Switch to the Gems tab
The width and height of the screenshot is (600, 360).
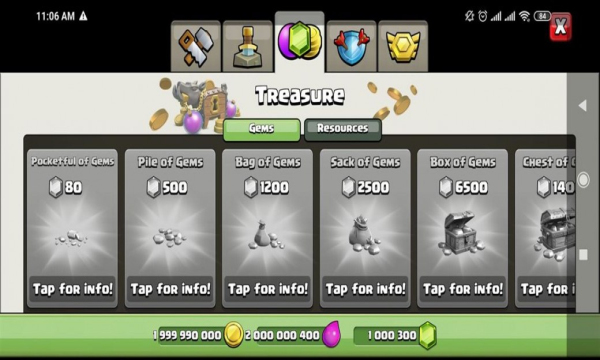tap(262, 129)
